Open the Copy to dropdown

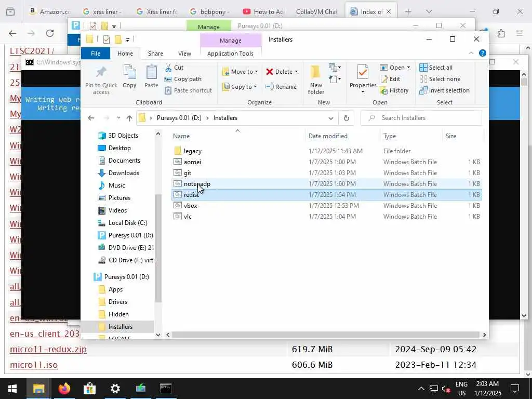click(x=240, y=87)
